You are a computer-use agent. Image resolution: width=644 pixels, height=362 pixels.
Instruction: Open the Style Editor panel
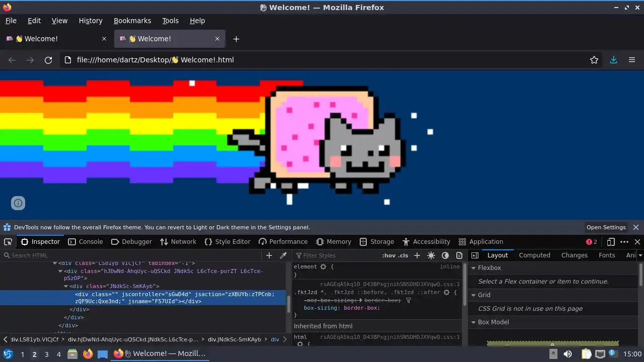tap(227, 242)
